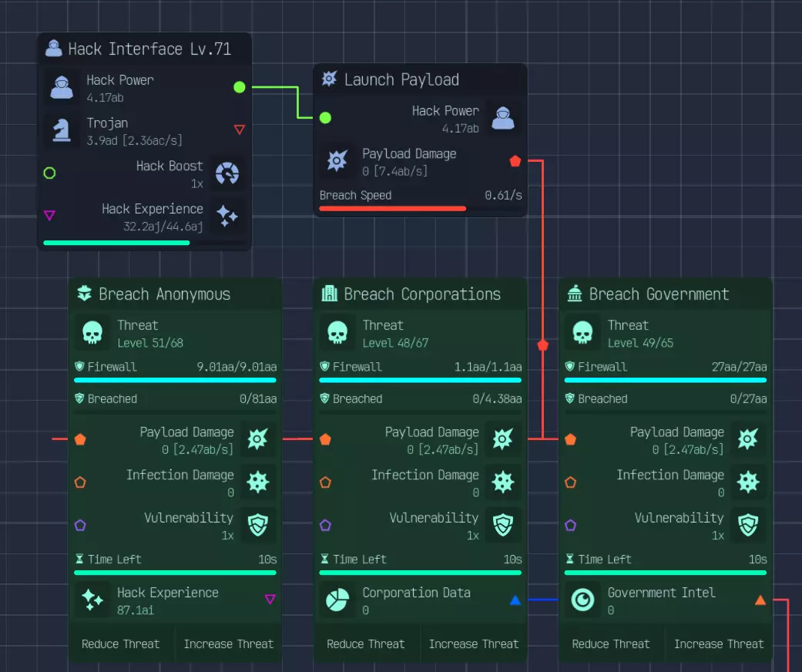Click Infection Damage icon in Breach Government
The image size is (802, 672).
point(748,482)
